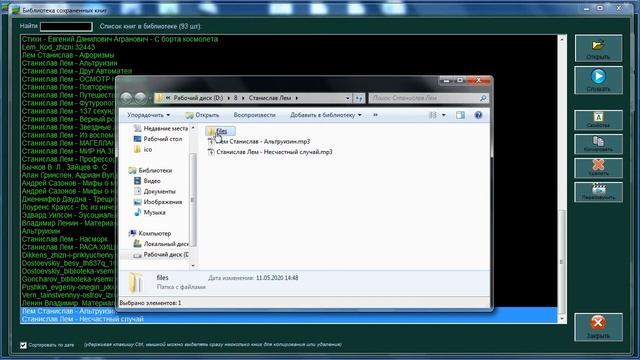Click the Копировать button in library window
The image size is (640, 360).
pyautogui.click(x=598, y=144)
